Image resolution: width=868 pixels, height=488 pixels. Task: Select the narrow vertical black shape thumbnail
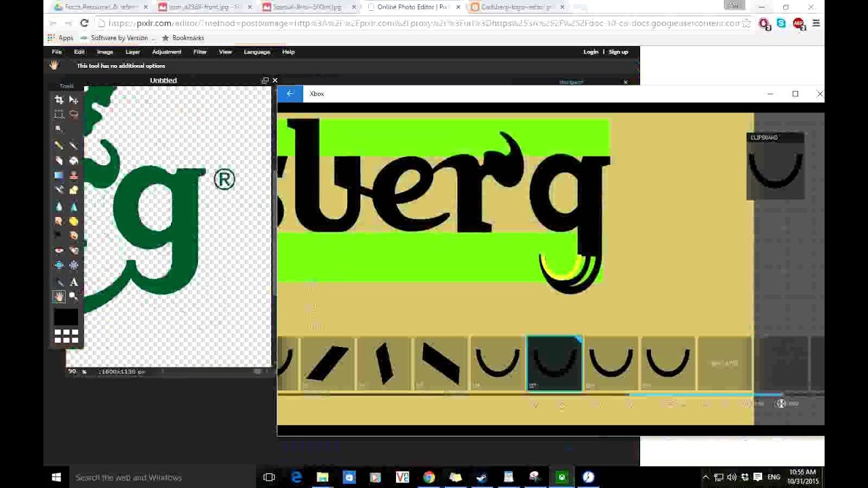[384, 364]
